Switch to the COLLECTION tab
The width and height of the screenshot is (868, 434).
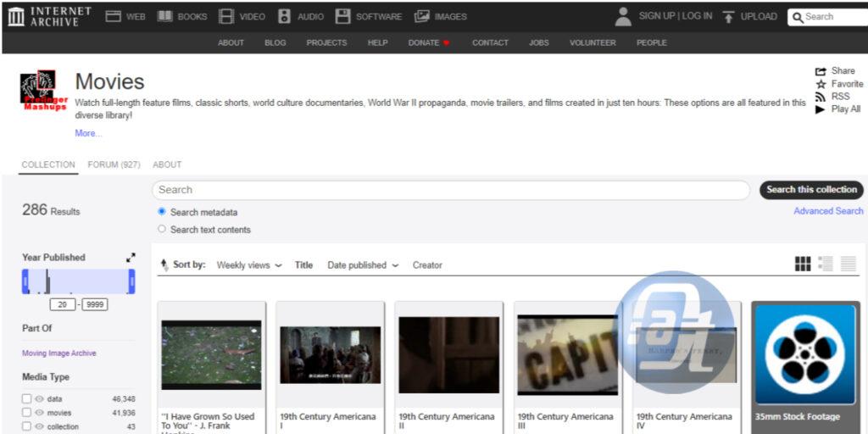pos(48,164)
